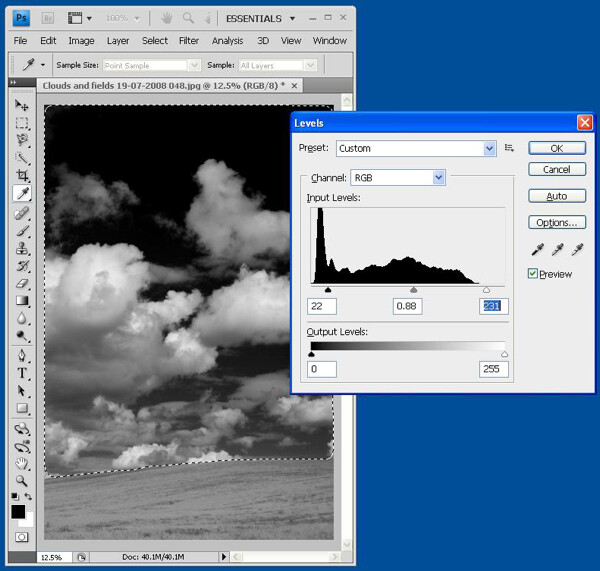Swap foreground and background colors
The width and height of the screenshot is (600, 571).
[x=29, y=496]
